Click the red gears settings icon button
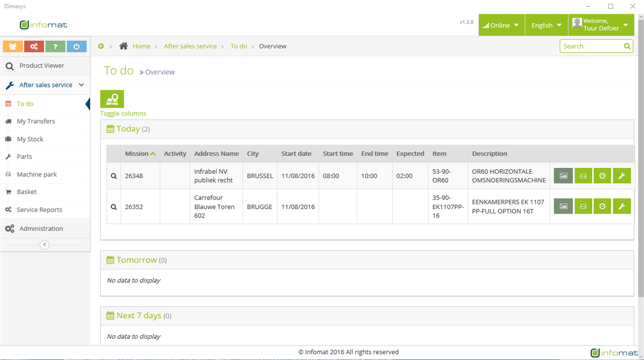Image resolution: width=644 pixels, height=360 pixels. tap(34, 46)
